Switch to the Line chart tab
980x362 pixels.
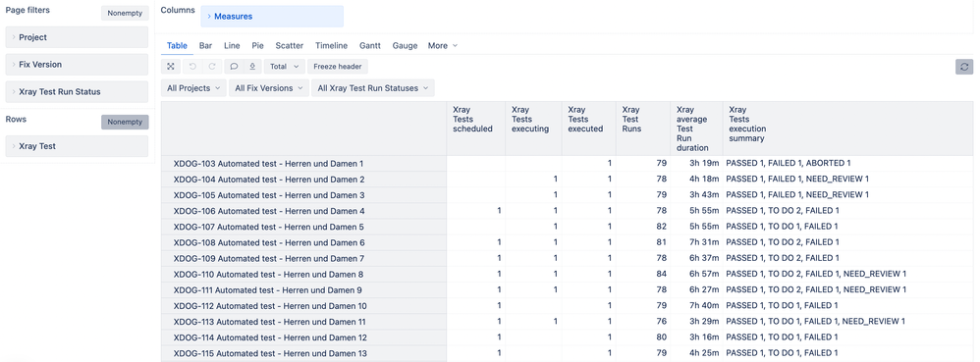[232, 45]
